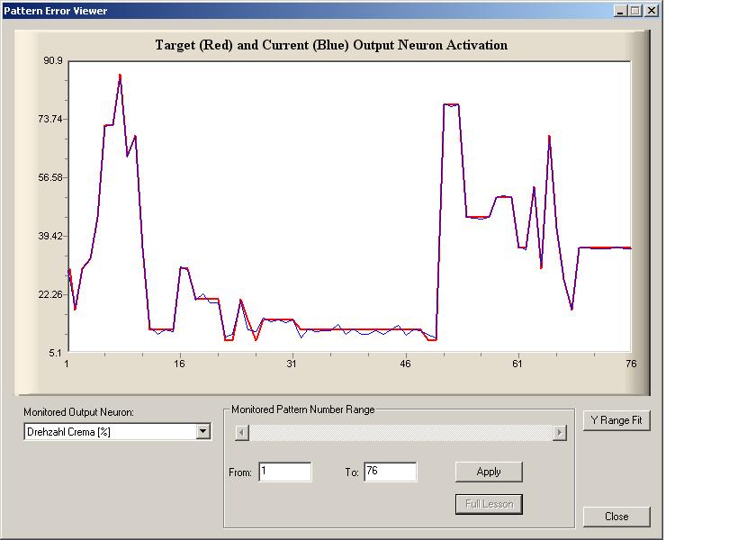756x540 pixels.
Task: Click the right arrow of pattern range scrollbar
Action: coord(559,433)
